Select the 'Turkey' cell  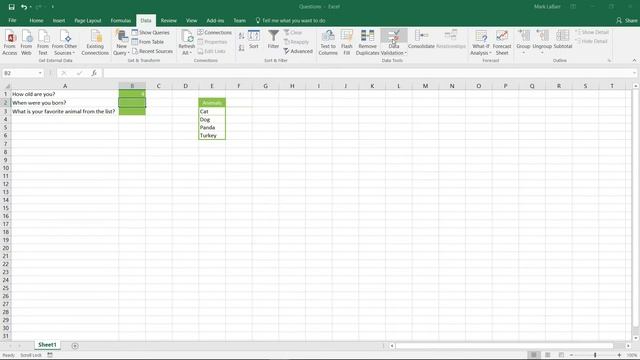click(x=212, y=136)
